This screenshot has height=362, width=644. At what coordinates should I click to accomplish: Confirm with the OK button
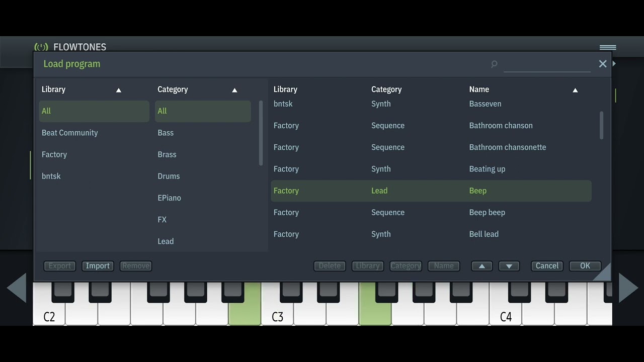[585, 266]
